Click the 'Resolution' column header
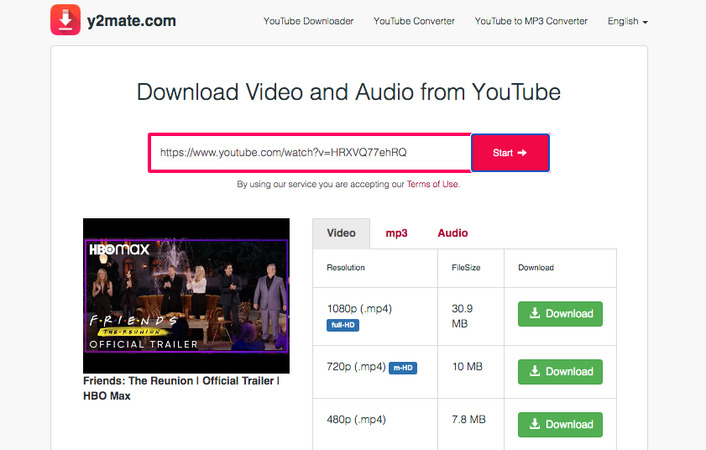Image resolution: width=706 pixels, height=450 pixels. click(x=346, y=268)
